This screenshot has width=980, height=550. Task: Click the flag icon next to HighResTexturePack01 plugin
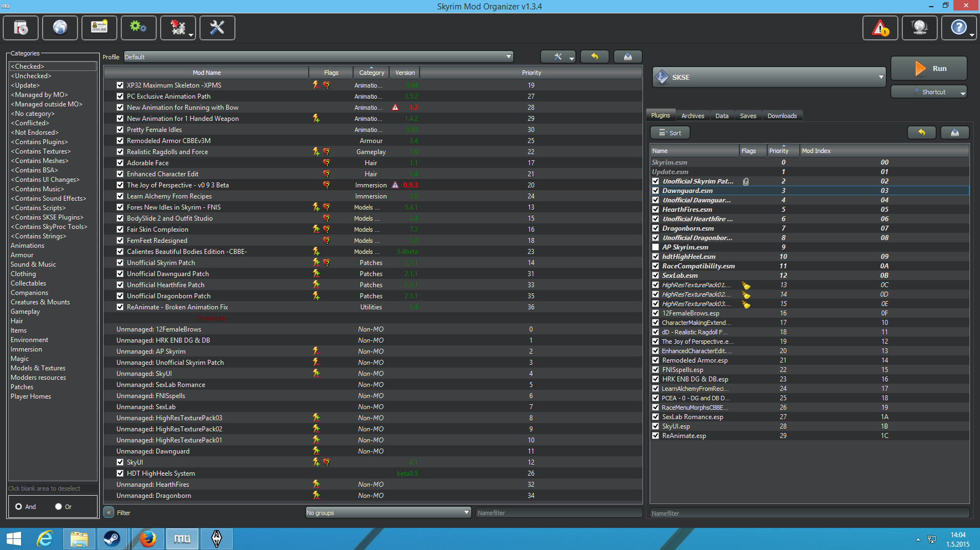click(746, 286)
